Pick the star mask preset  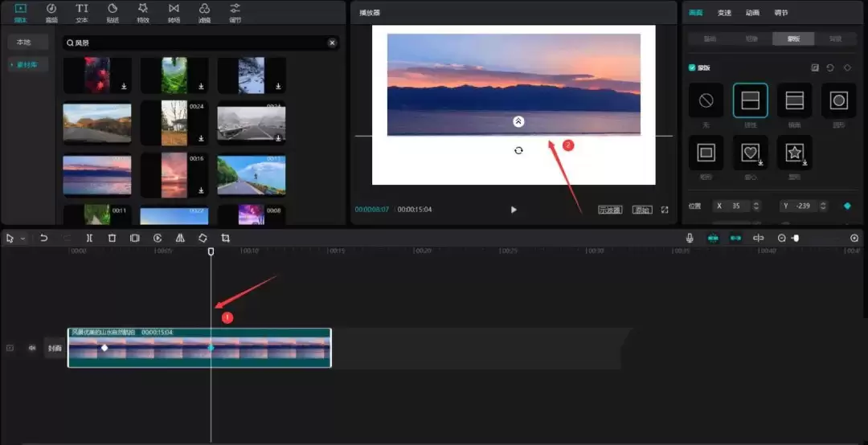point(794,151)
